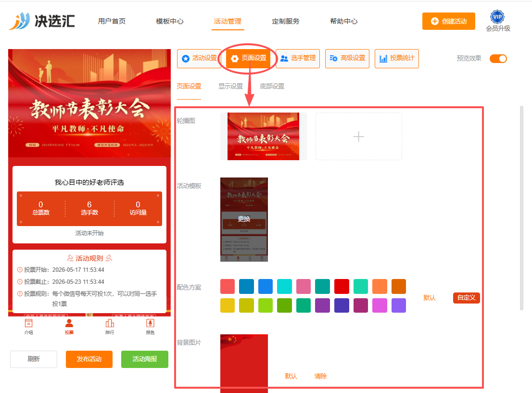Pick the light orange swatch in first row
The image size is (532, 393).
coord(380,286)
